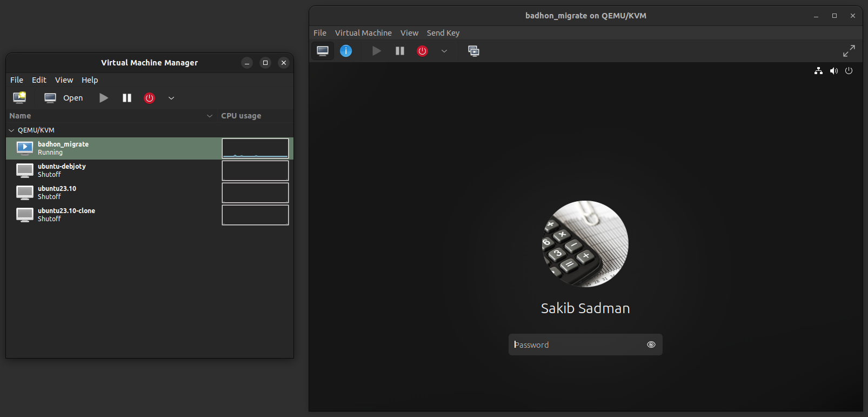The image size is (868, 417).
Task: Click Sakib Sadman user avatar
Action: (x=585, y=244)
